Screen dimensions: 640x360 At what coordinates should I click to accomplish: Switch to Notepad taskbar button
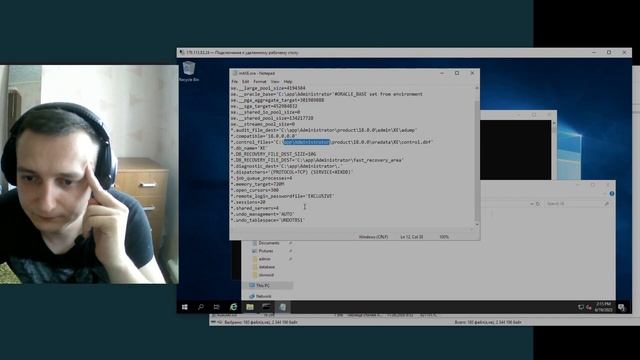282,307
